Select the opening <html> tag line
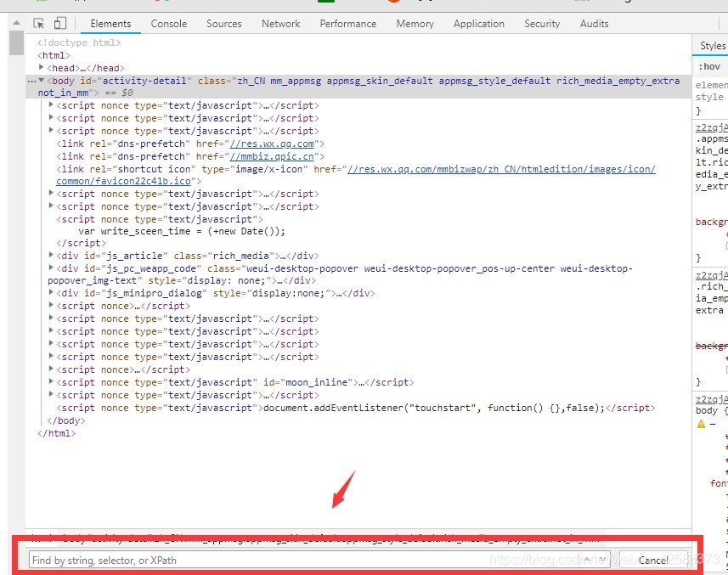Image resolution: width=728 pixels, height=575 pixels. pos(54,55)
